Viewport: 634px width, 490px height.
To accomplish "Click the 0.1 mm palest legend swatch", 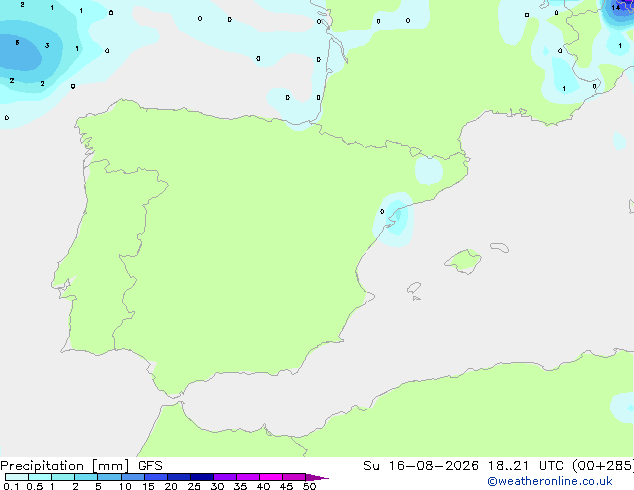I will click(17, 477).
